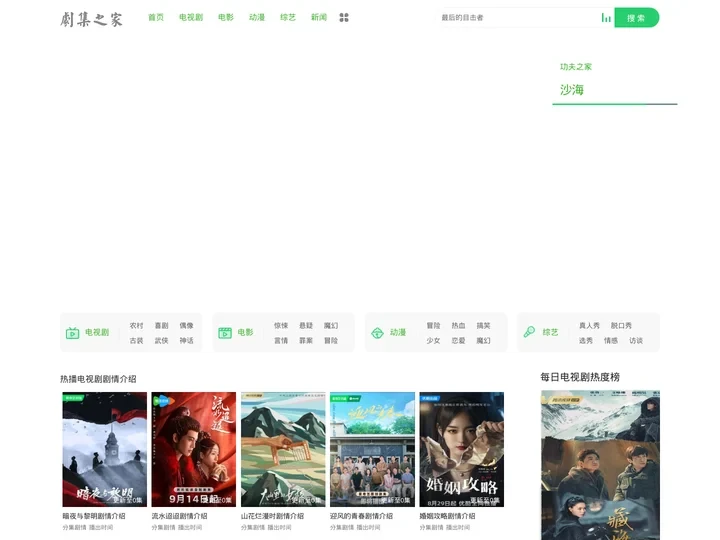Viewport: 720px width, 540px height.
Task: Open the 电影 label in the category panel
Action: [245, 332]
